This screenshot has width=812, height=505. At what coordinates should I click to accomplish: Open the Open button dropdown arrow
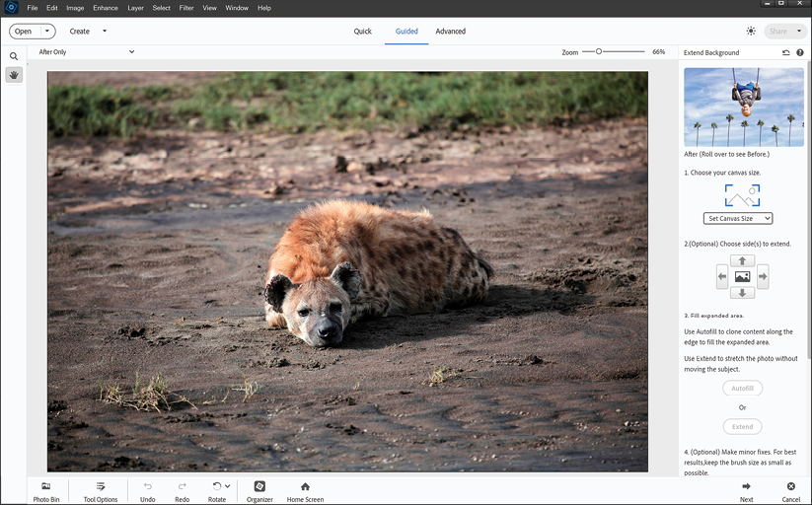pyautogui.click(x=47, y=32)
